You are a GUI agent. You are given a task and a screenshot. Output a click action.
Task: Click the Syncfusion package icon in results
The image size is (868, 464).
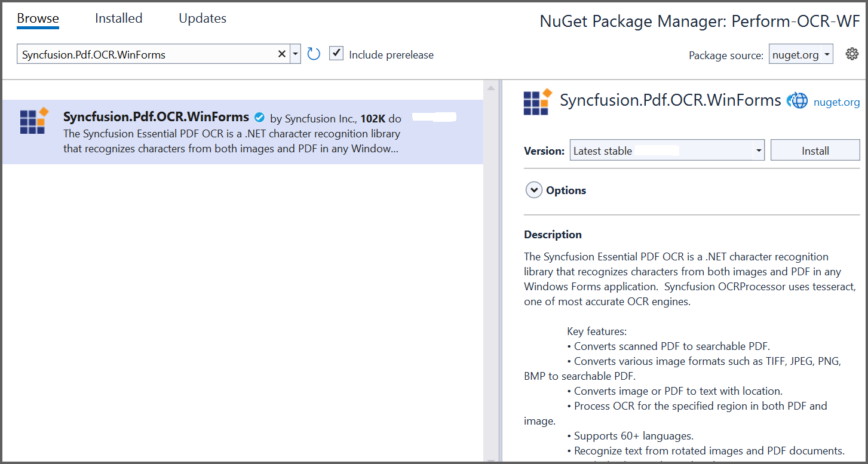coord(33,121)
